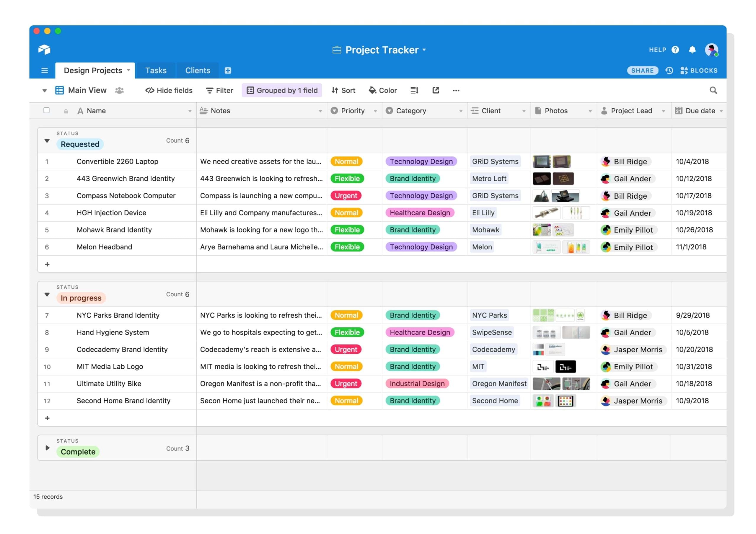
Task: Open the Filter menu
Action: tap(219, 90)
